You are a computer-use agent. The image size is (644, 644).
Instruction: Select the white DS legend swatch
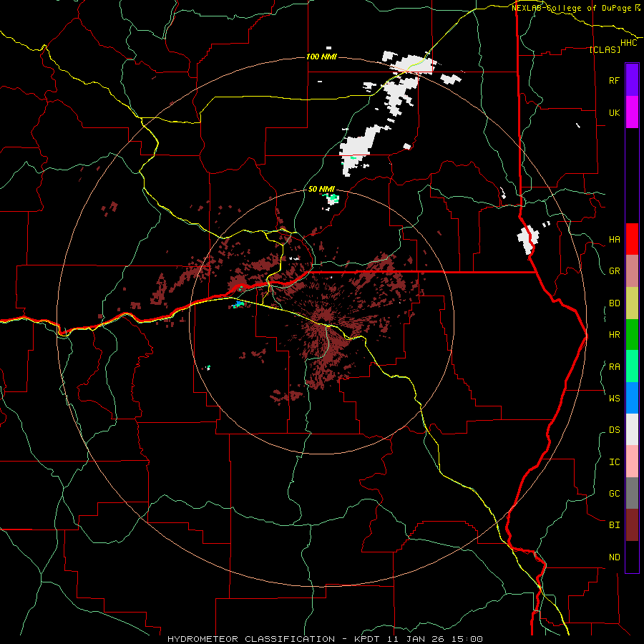coord(632,429)
